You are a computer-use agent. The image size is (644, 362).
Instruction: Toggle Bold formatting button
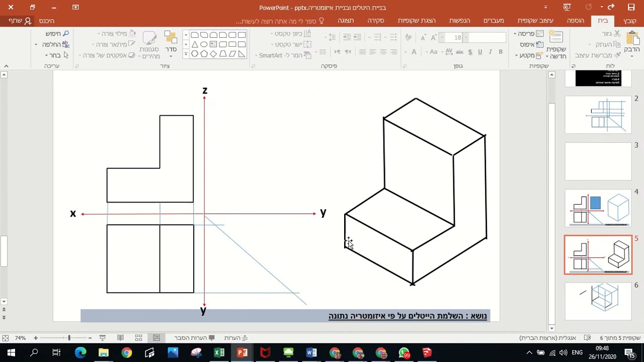pyautogui.click(x=501, y=52)
